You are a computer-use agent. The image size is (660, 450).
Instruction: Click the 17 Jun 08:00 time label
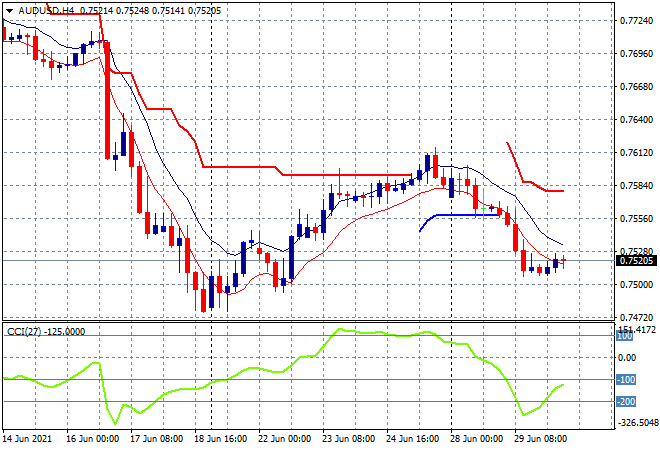(x=157, y=439)
